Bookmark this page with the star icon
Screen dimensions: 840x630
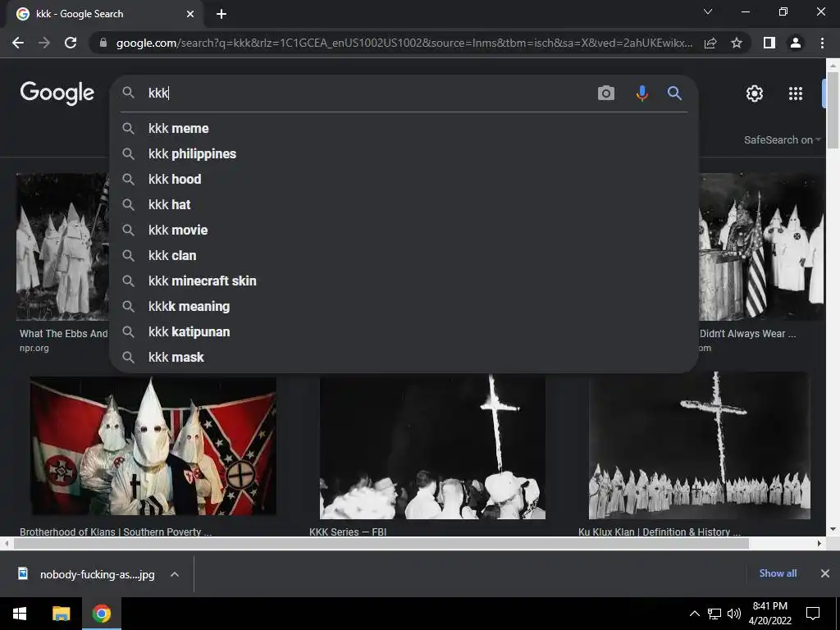(x=737, y=43)
